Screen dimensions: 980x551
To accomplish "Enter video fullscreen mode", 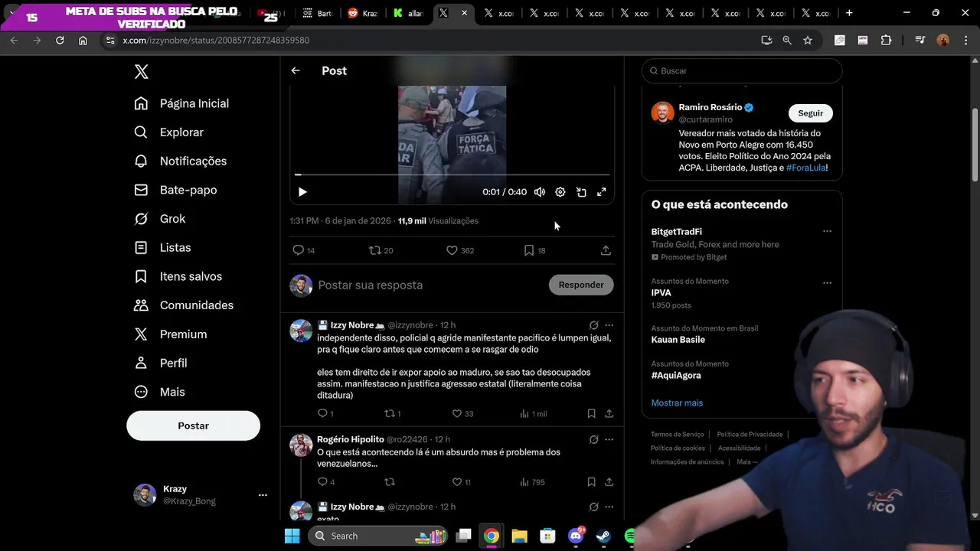I will click(602, 192).
